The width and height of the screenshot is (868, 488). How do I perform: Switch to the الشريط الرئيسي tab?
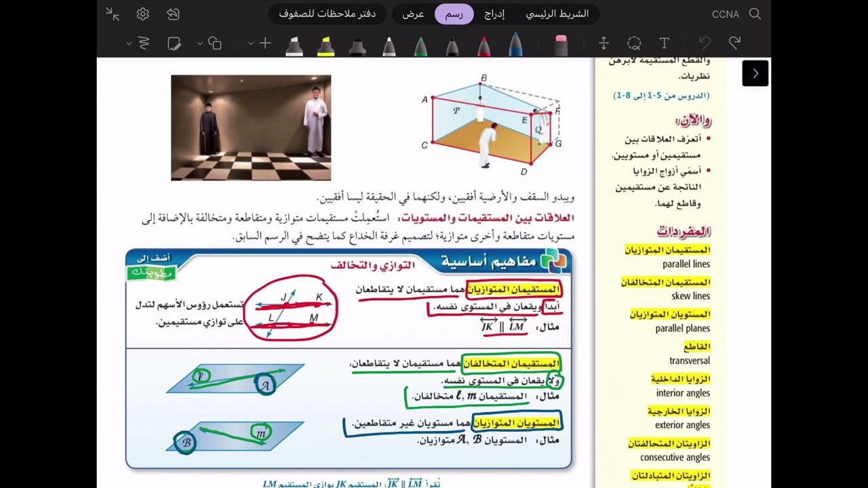tap(557, 14)
